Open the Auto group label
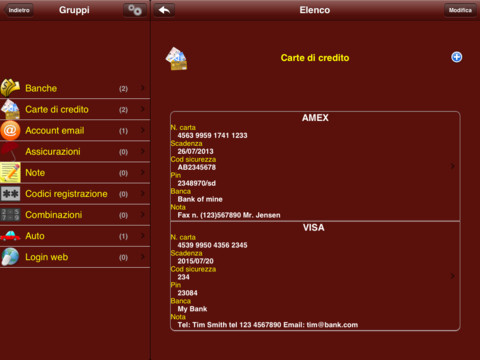Viewport: 480px width, 360px height. tap(35, 236)
